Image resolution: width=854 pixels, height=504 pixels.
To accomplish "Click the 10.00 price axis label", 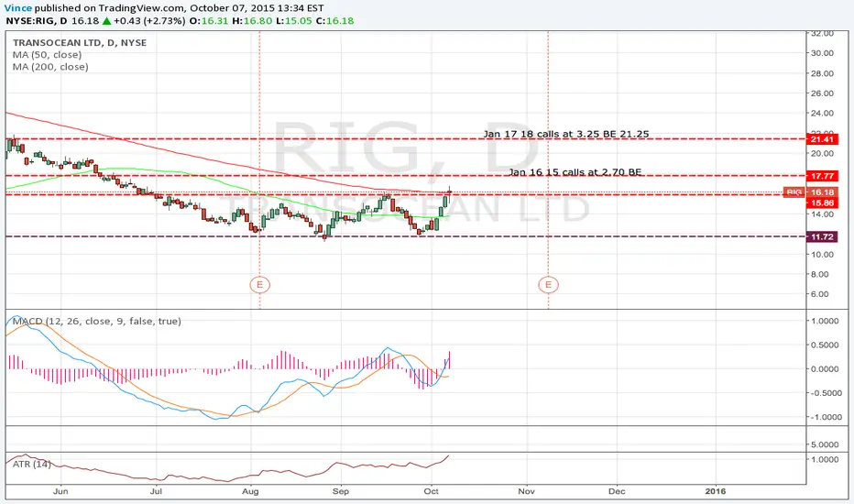I will point(822,255).
